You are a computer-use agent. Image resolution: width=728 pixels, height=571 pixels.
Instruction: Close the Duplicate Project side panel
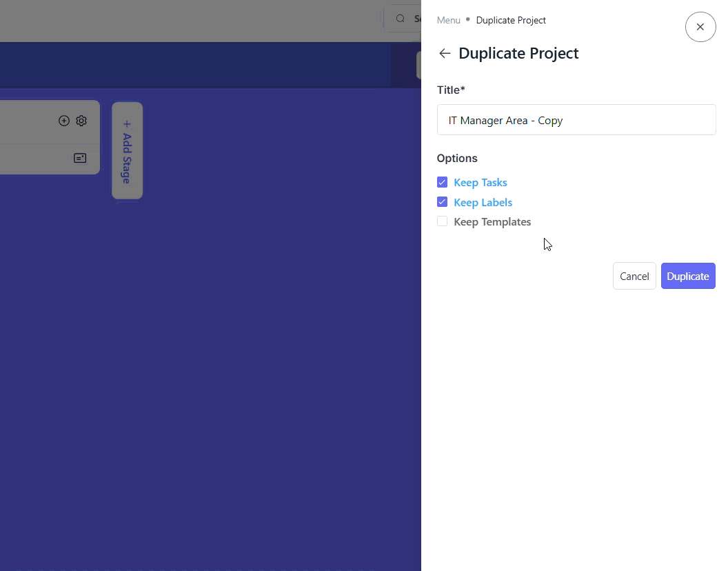point(700,27)
